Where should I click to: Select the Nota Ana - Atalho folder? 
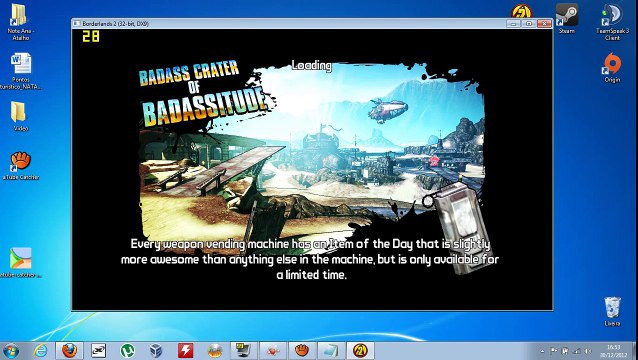(x=20, y=22)
